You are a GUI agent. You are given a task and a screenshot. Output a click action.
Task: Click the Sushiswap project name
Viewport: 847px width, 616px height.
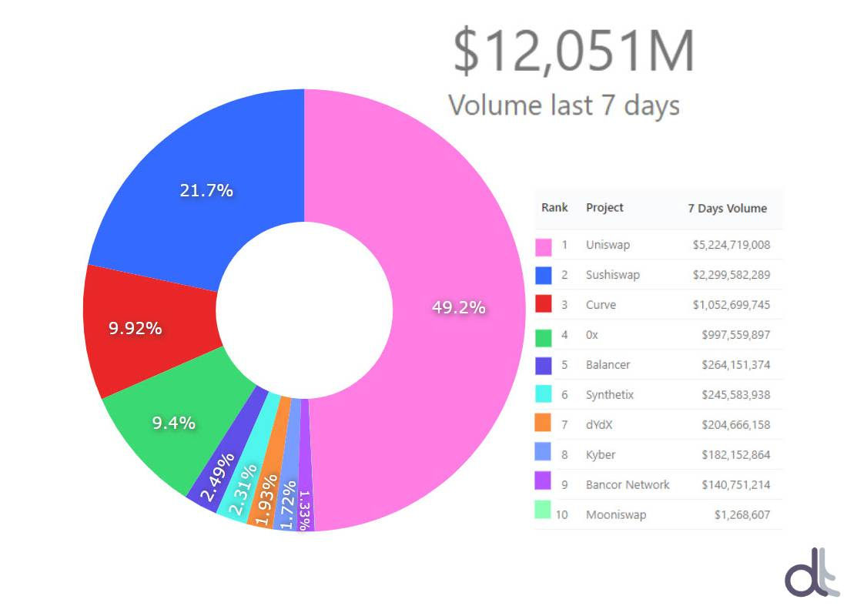pyautogui.click(x=613, y=275)
